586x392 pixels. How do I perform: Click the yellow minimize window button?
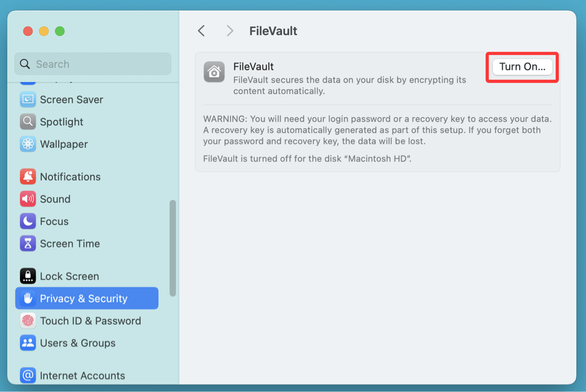pyautogui.click(x=43, y=31)
